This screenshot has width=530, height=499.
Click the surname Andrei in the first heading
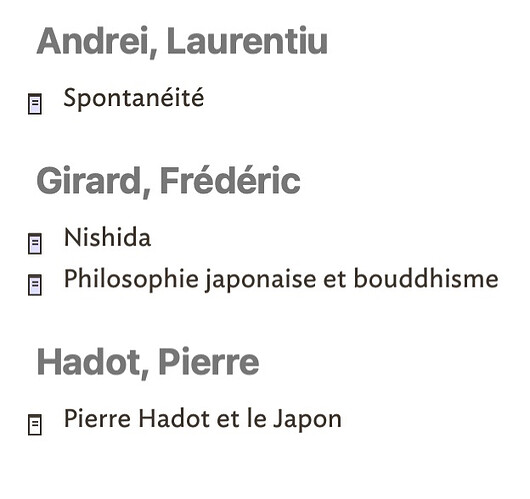pos(93,42)
